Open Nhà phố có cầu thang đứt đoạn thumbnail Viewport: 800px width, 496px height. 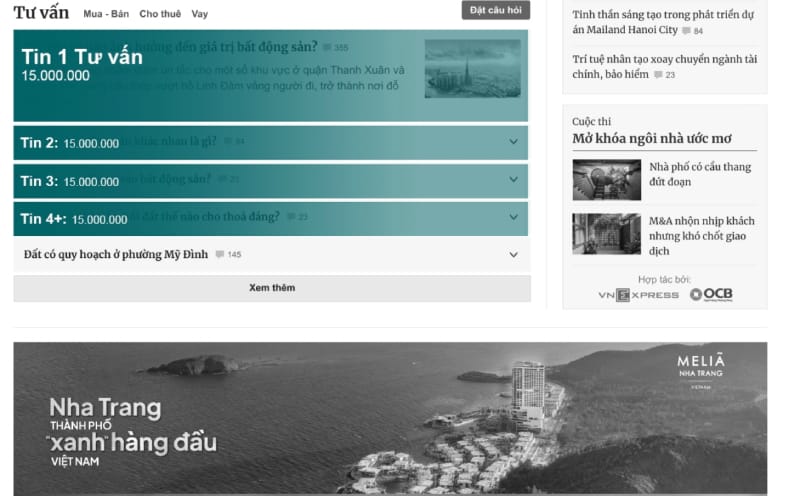tap(607, 180)
